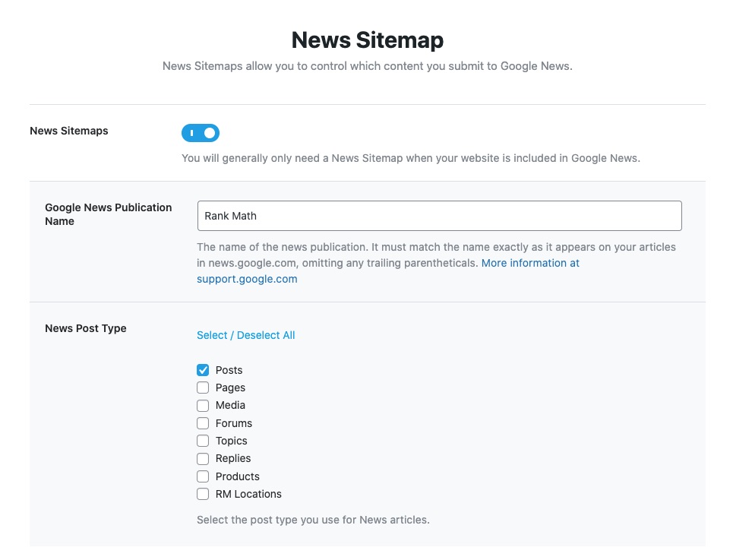Enable the RM Locations post type
The height and width of the screenshot is (560, 733).
(203, 494)
